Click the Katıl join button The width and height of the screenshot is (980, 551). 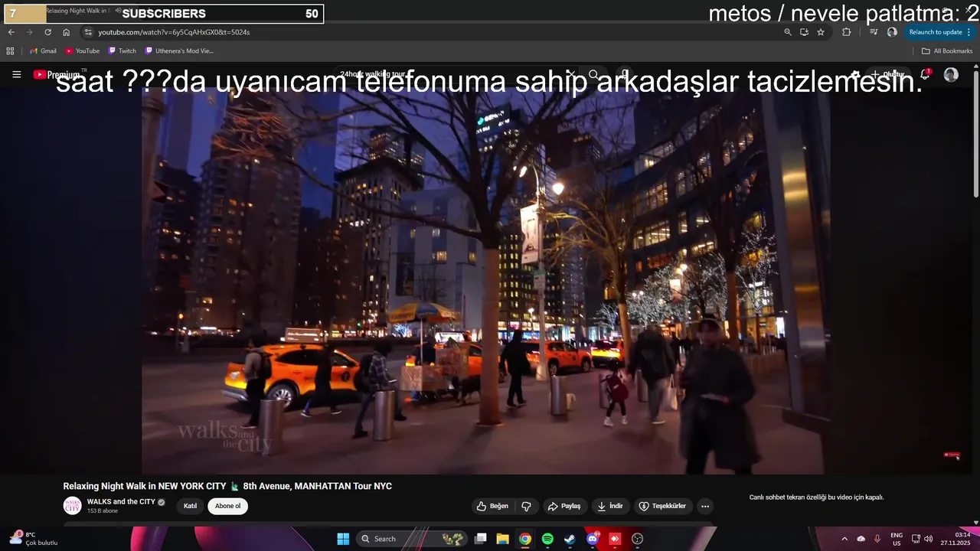190,506
